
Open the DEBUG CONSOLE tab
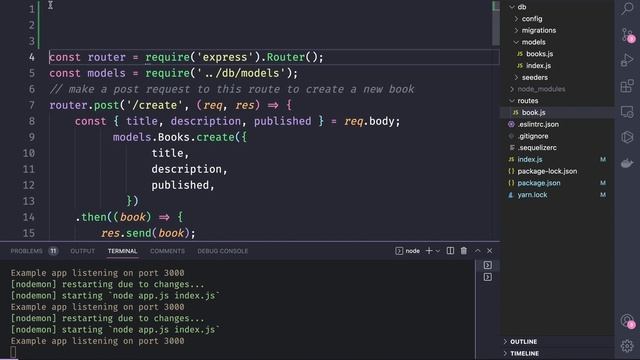point(222,251)
